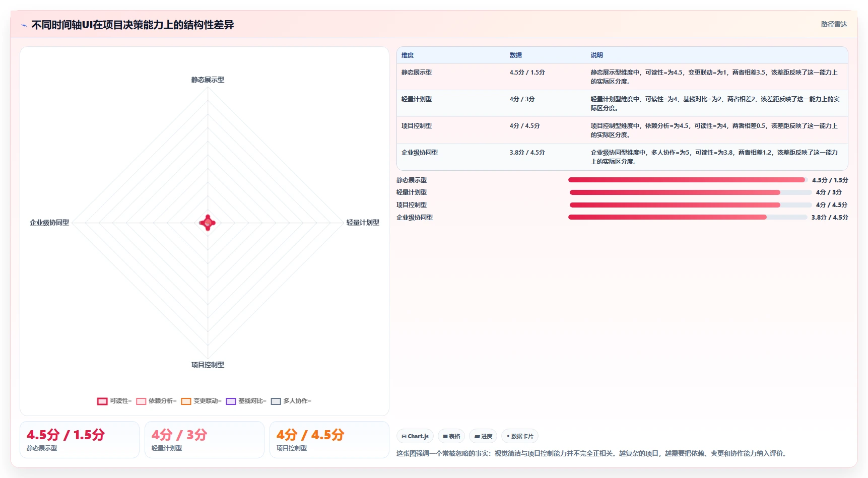Image resolution: width=868 pixels, height=478 pixels.
Task: Click the small icon before the page title
Action: (24, 25)
